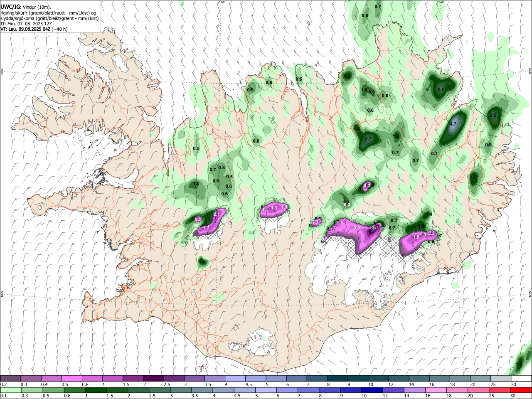This screenshot has height=399, width=532.
Task: Choose the darkest green 1 swatch in the rain legend
Action: pos(96,390)
